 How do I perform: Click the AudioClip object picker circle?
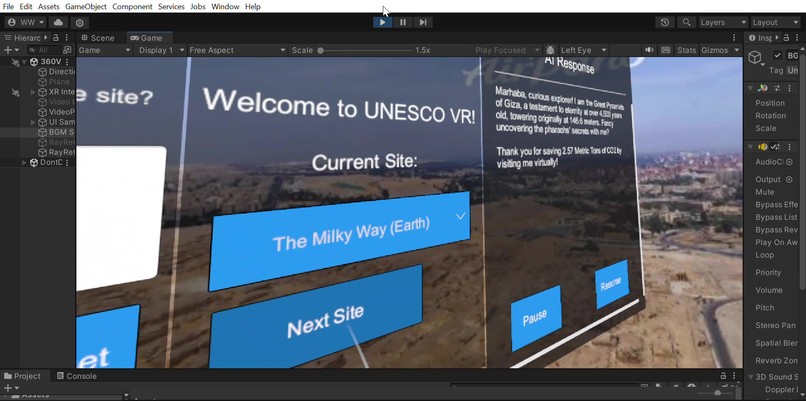(790, 162)
